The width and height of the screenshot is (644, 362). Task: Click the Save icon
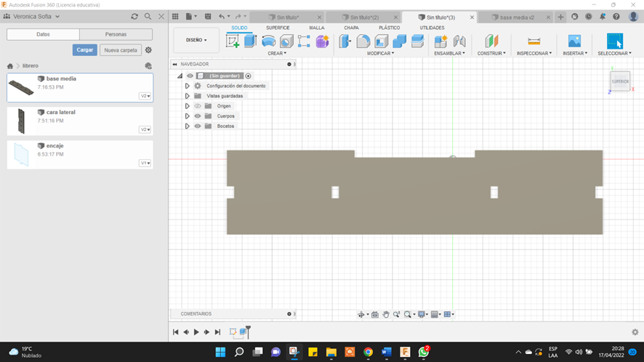click(208, 17)
